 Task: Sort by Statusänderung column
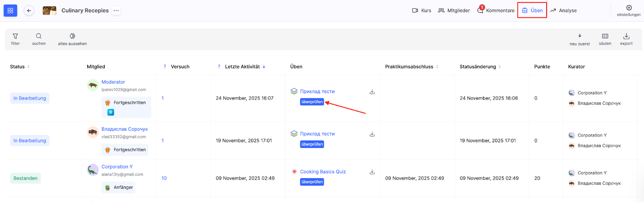coord(500,67)
